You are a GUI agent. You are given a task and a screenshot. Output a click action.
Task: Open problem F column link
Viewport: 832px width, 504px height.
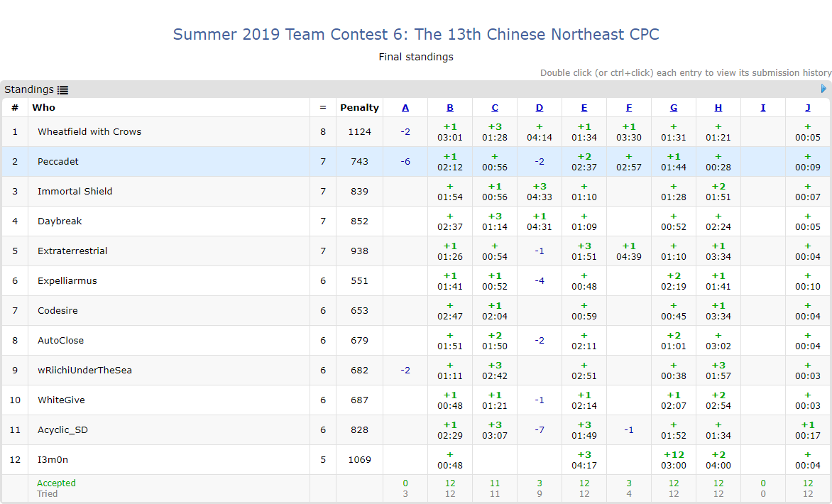pyautogui.click(x=629, y=108)
